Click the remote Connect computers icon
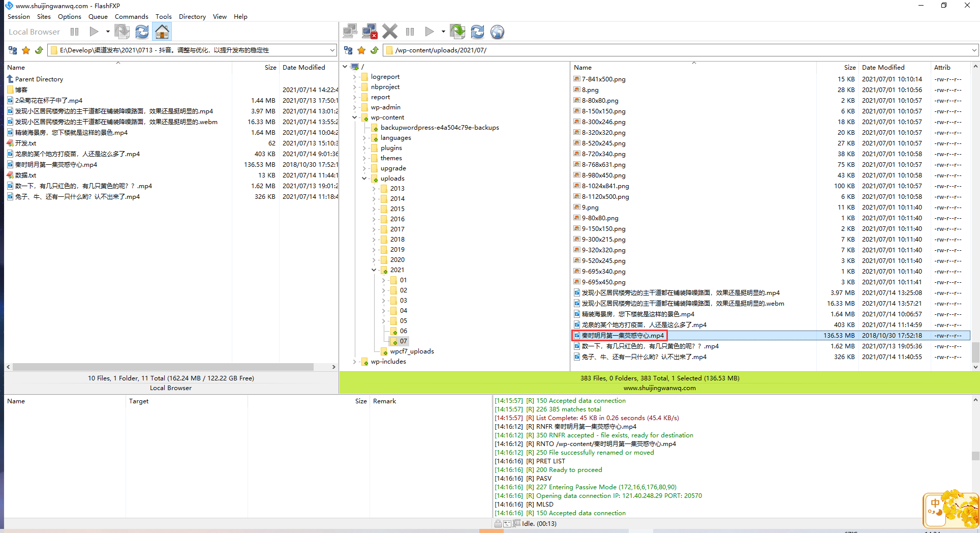The width and height of the screenshot is (980, 533). [350, 32]
